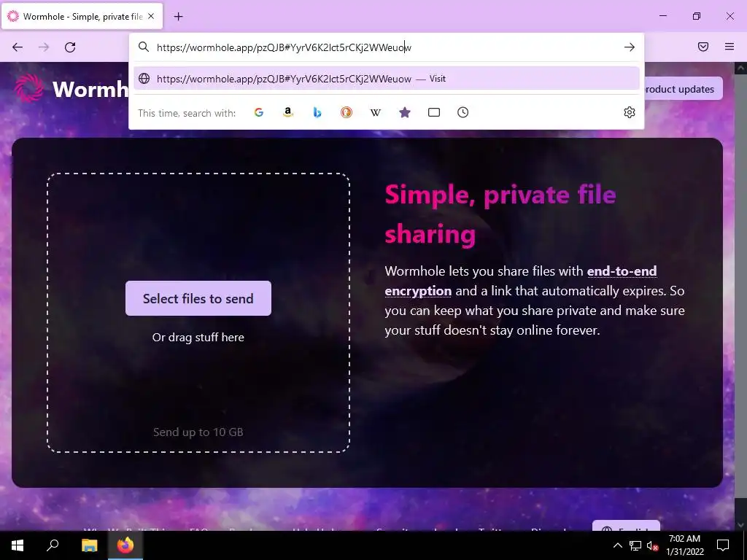Click Select files to send button
747x560 pixels.
pos(198,298)
